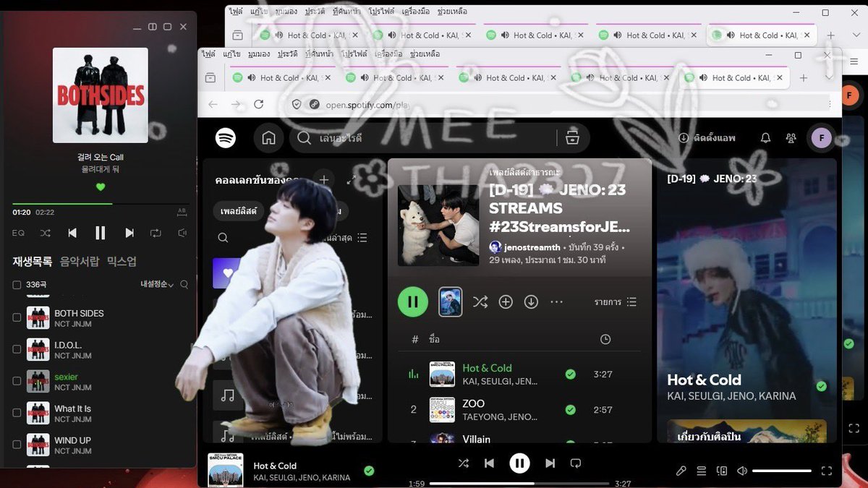Click the Spotify search field
Screen dimensions: 868x488
point(425,137)
